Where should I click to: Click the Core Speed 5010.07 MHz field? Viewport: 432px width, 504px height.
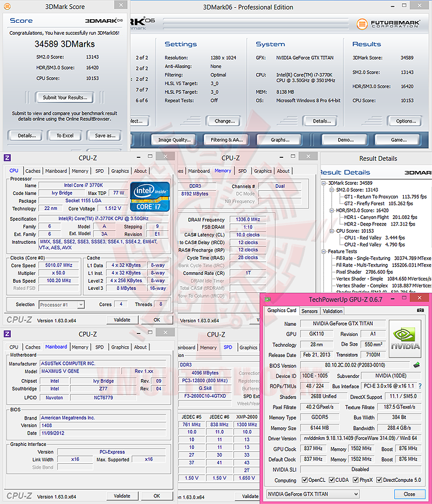59,265
